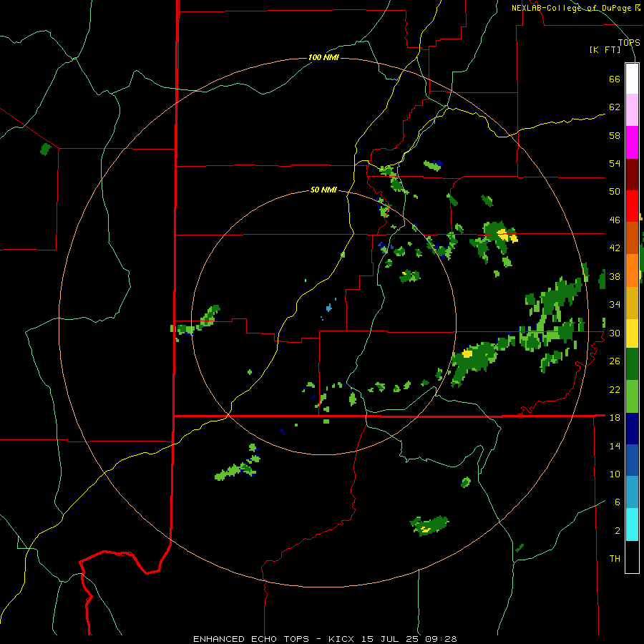Click the legend value '42'
644x644 pixels.
(x=615, y=248)
